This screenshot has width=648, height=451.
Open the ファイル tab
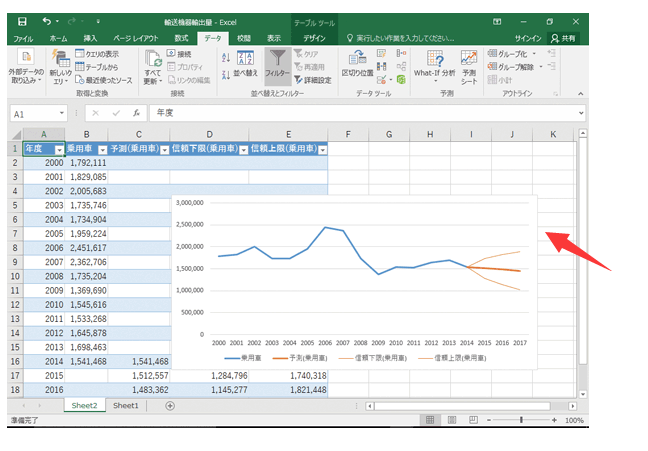tap(23, 38)
